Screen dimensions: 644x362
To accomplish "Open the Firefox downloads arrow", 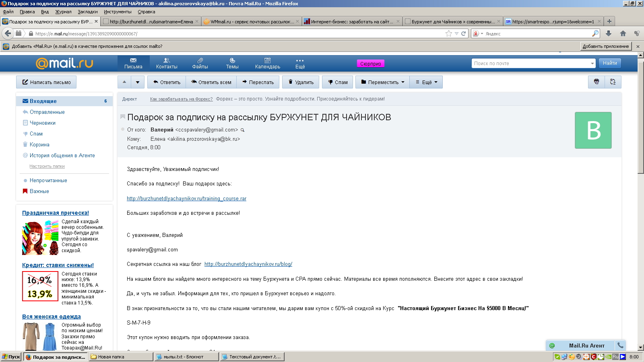I will tap(609, 33).
